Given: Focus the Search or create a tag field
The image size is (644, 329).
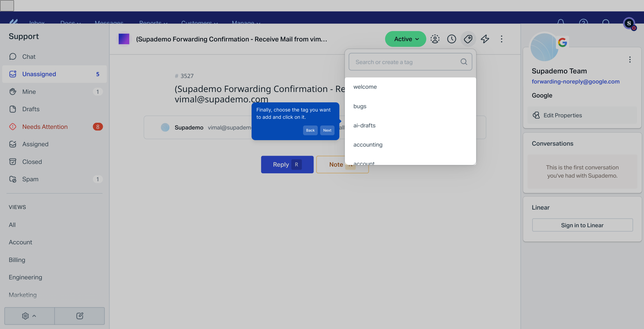Looking at the screenshot, I should (410, 62).
